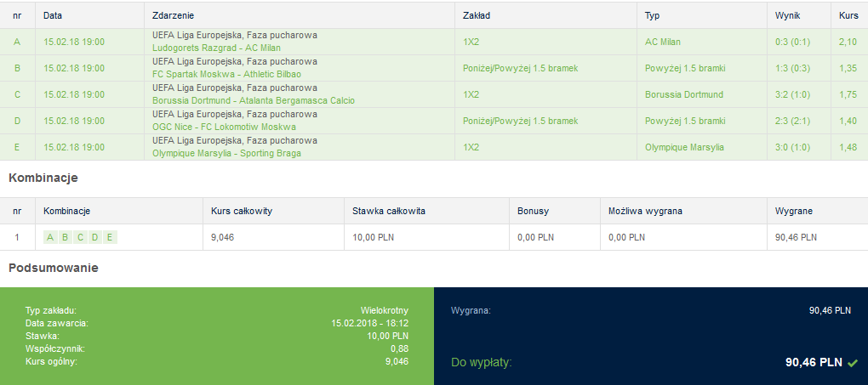Open OGC Nice - FC Lokomotiw Moskwa link
This screenshot has width=868, height=385.
224,127
